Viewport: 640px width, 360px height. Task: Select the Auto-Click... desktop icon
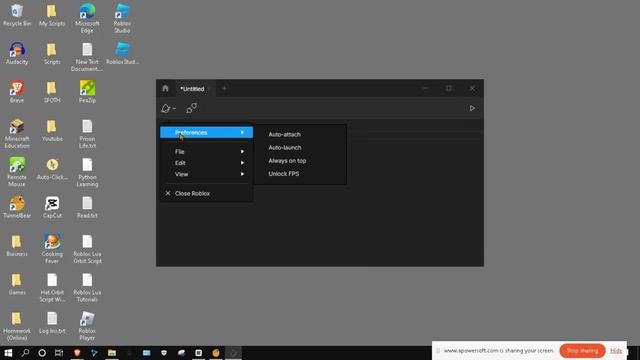(52, 168)
